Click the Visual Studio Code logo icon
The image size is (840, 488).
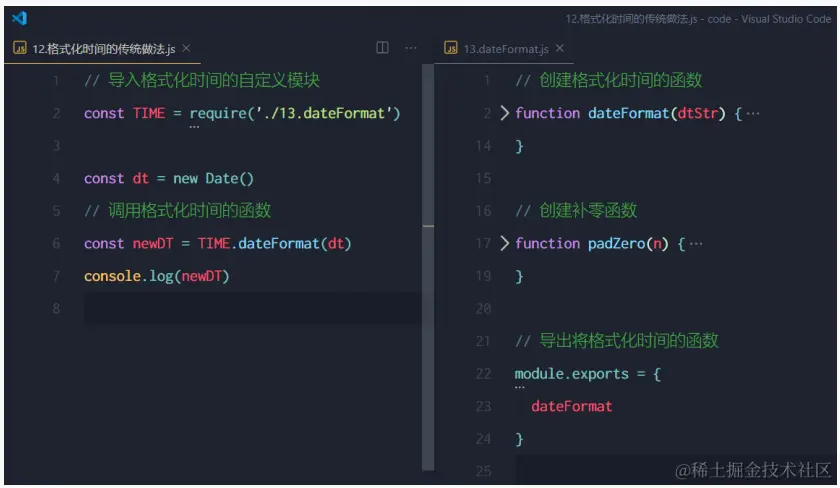[x=19, y=18]
